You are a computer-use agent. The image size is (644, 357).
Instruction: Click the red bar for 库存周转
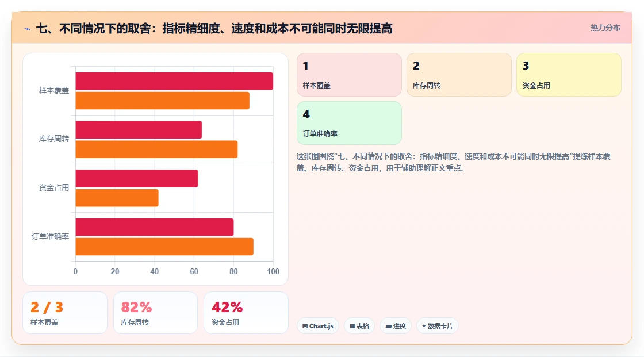[139, 130]
